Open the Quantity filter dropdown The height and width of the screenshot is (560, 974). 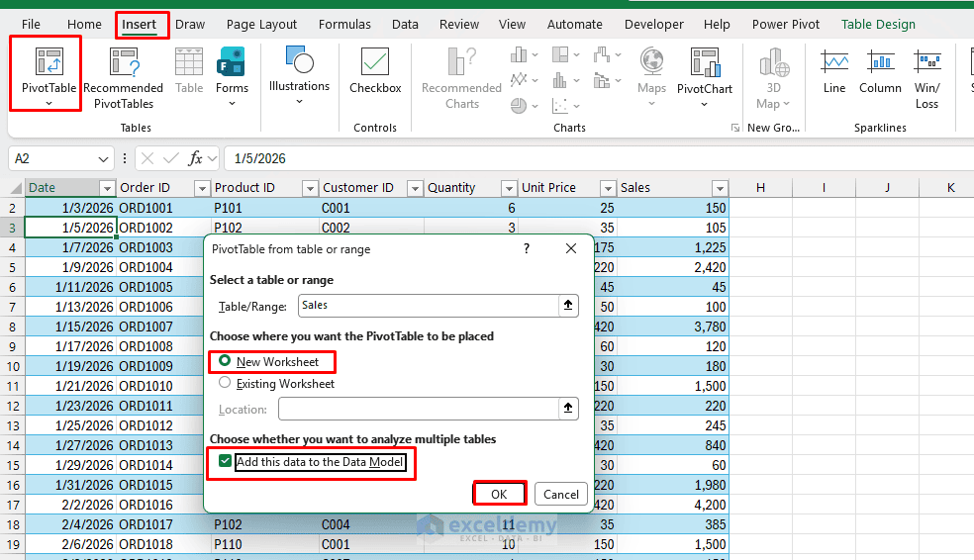(x=509, y=188)
